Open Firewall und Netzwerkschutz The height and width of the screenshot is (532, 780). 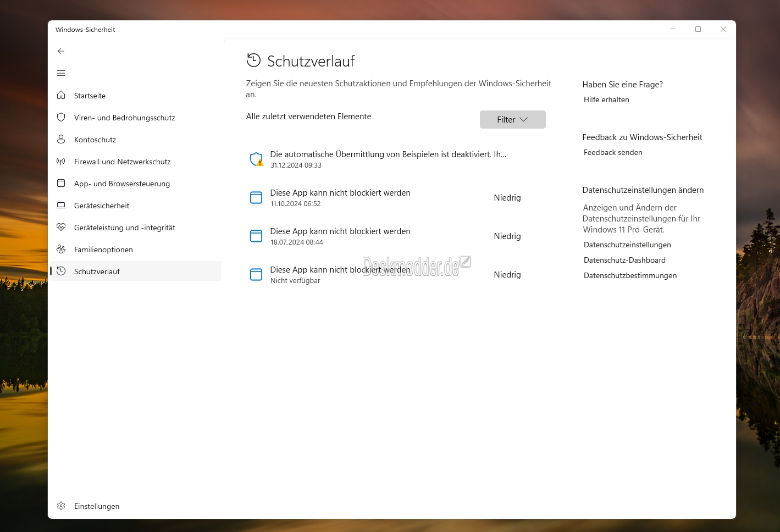(x=136, y=161)
